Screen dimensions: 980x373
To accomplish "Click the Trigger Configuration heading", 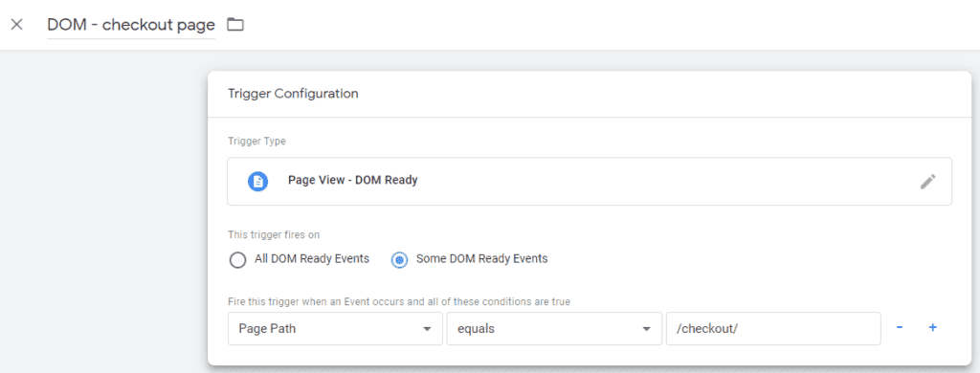I will [x=293, y=94].
